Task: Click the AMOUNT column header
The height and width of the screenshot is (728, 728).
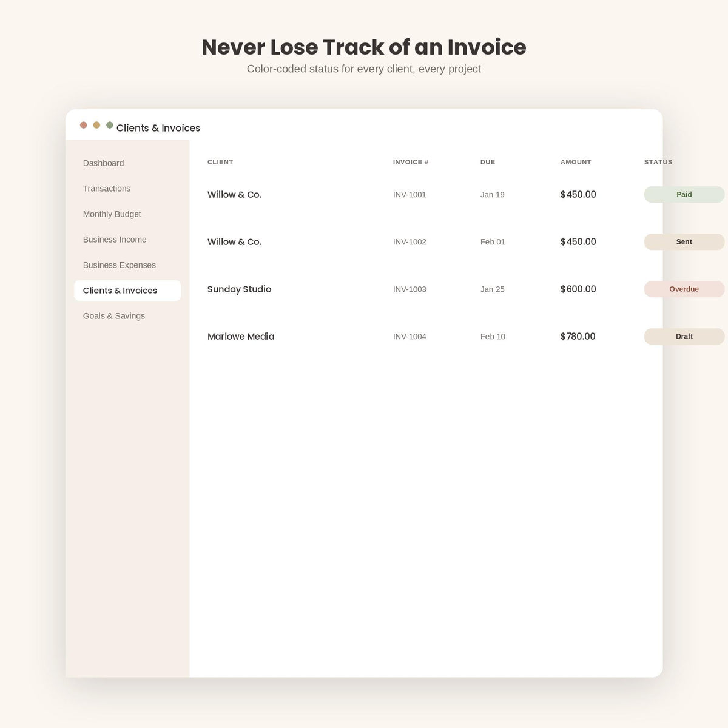Action: pyautogui.click(x=576, y=162)
